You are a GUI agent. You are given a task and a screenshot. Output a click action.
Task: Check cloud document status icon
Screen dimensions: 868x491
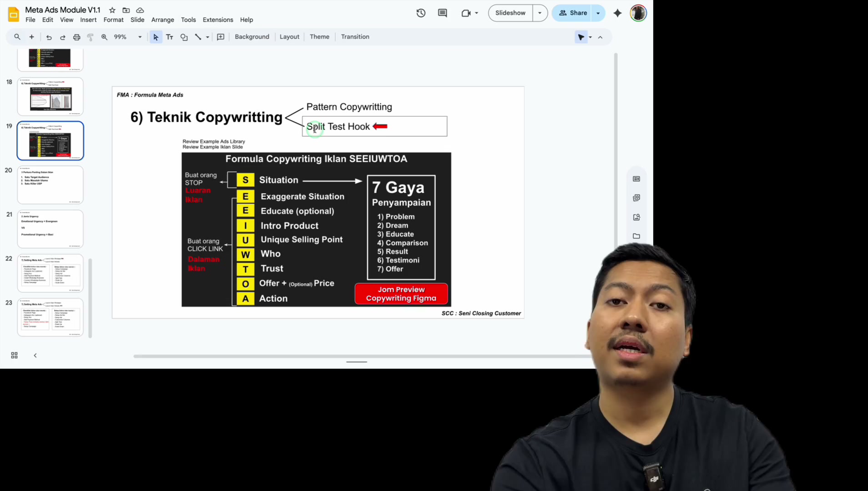[140, 10]
